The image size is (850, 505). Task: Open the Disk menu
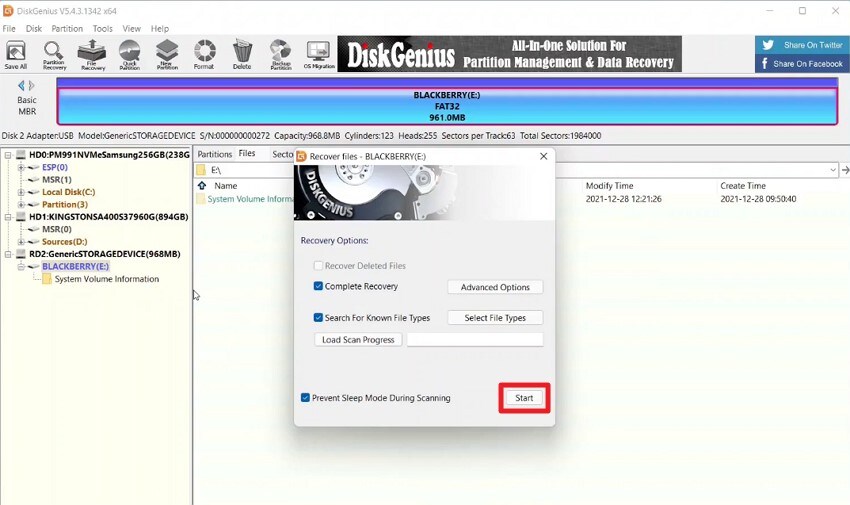(x=34, y=29)
